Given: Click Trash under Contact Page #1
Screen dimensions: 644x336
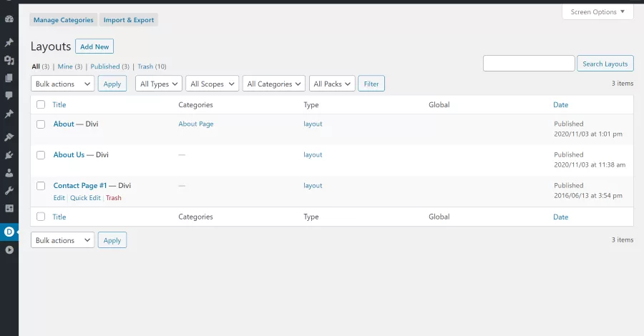Looking at the screenshot, I should coord(113,198).
